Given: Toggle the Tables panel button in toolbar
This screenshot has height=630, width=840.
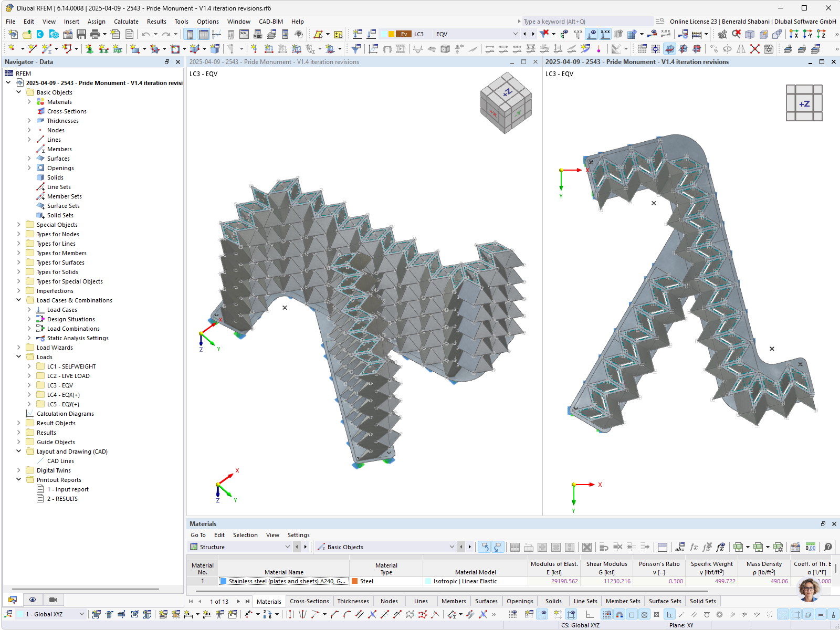Looking at the screenshot, I should (x=203, y=34).
